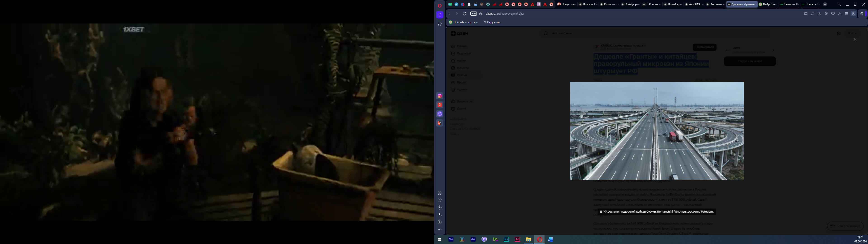The height and width of the screenshot is (244, 868).
Task: Click the Дзен logo
Action: [x=460, y=33]
